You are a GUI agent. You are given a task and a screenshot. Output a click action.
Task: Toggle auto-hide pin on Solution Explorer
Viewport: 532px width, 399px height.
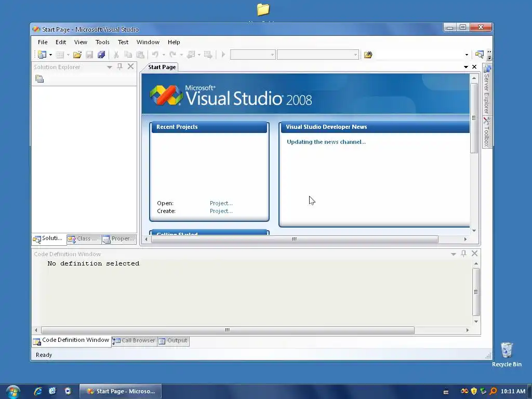[x=119, y=66]
